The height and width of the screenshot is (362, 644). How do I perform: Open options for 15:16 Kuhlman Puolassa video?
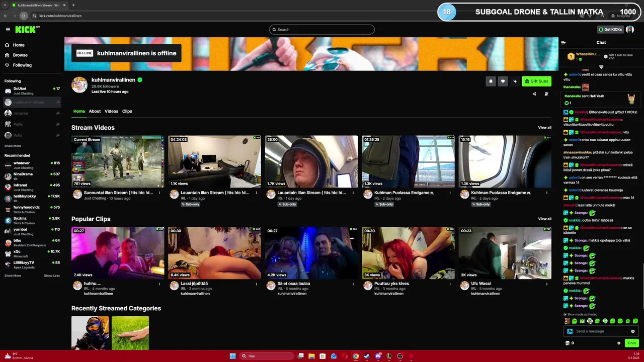547,193
